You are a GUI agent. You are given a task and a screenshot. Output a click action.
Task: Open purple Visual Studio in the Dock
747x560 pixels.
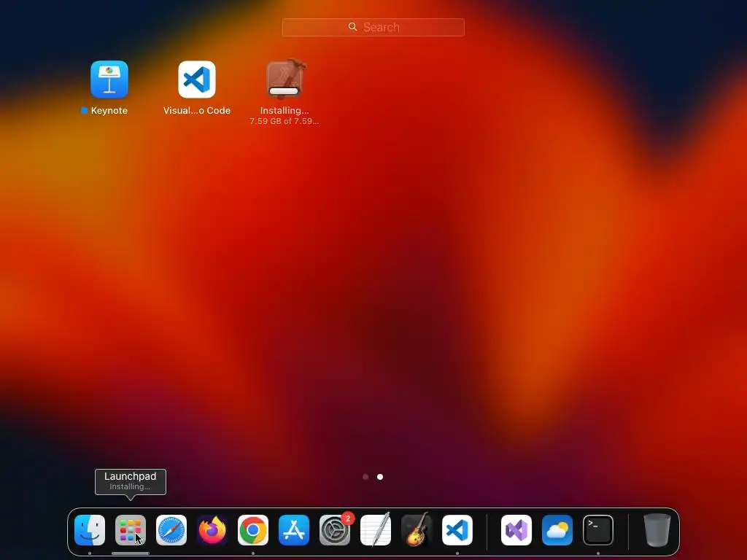point(516,530)
